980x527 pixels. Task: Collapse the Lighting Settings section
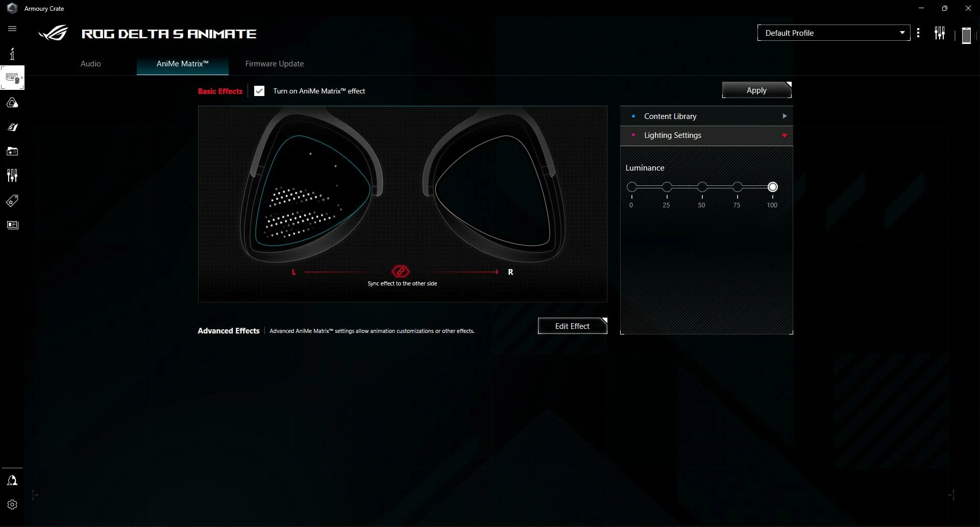(x=706, y=135)
